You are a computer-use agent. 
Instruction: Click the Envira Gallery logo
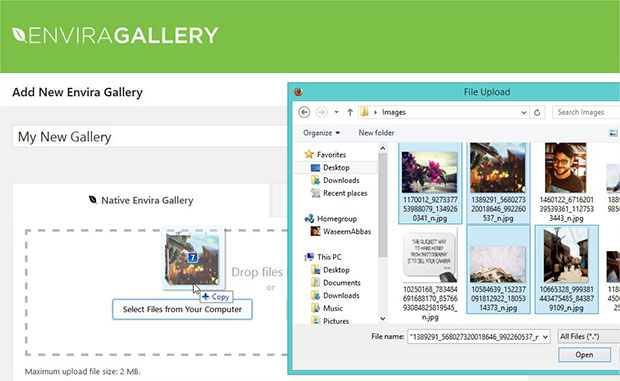115,36
